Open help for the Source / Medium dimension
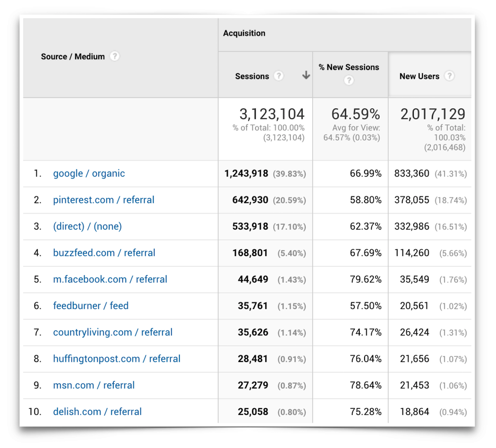This screenshot has height=448, width=496. coord(114,56)
